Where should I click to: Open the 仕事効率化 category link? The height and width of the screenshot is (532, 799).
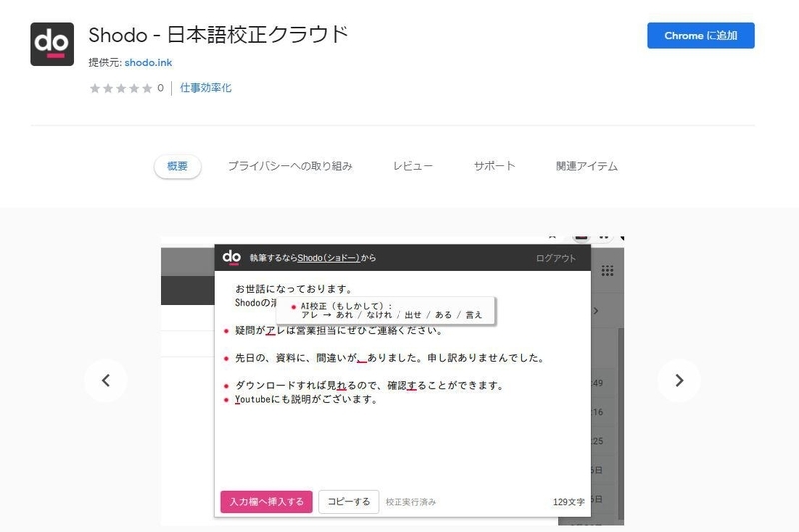(206, 88)
